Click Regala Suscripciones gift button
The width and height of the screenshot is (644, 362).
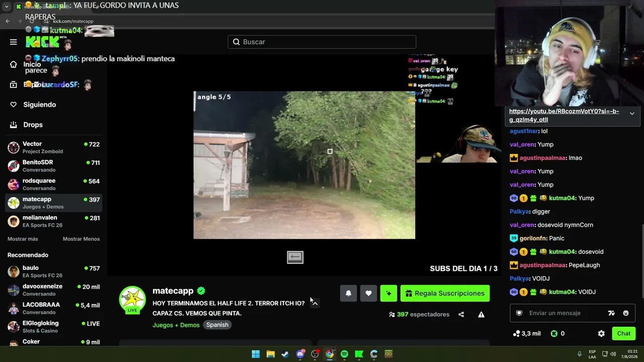click(x=445, y=293)
